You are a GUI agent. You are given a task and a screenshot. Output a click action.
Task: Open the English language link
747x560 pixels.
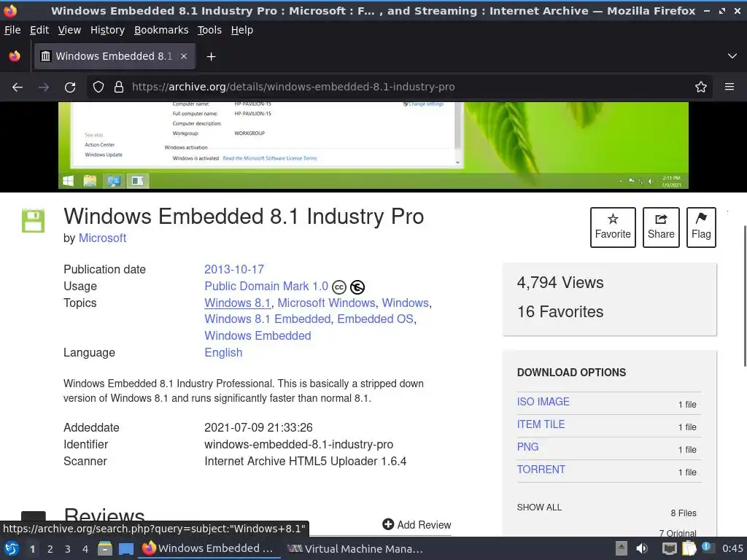click(223, 352)
